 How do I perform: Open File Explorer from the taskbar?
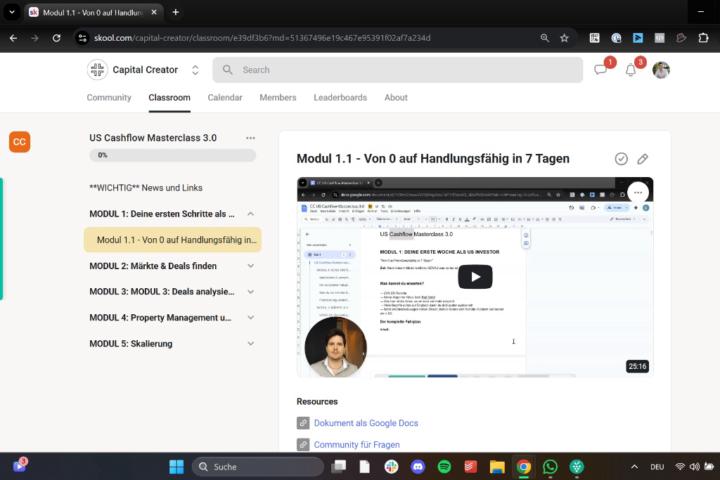497,467
